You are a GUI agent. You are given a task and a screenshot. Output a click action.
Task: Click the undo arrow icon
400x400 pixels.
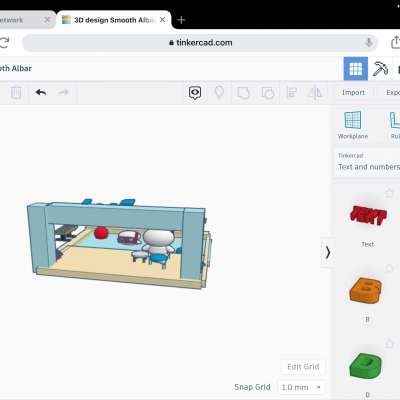click(x=41, y=92)
